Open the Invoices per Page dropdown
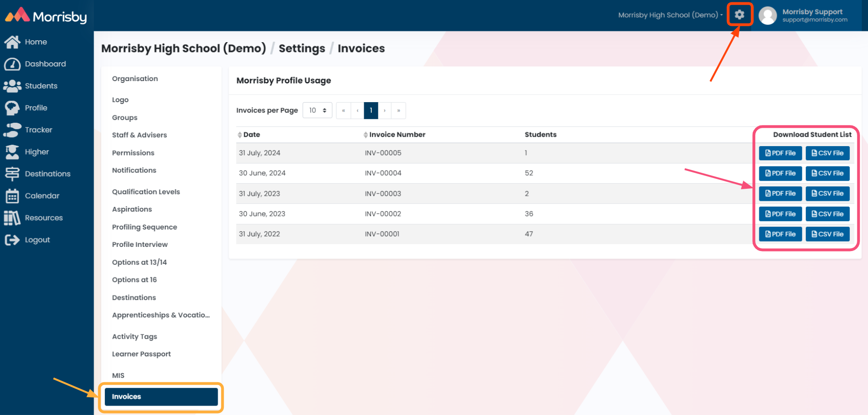 point(317,111)
